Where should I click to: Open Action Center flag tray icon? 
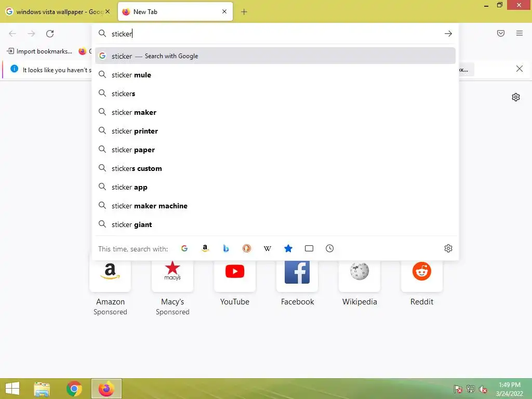(x=458, y=389)
